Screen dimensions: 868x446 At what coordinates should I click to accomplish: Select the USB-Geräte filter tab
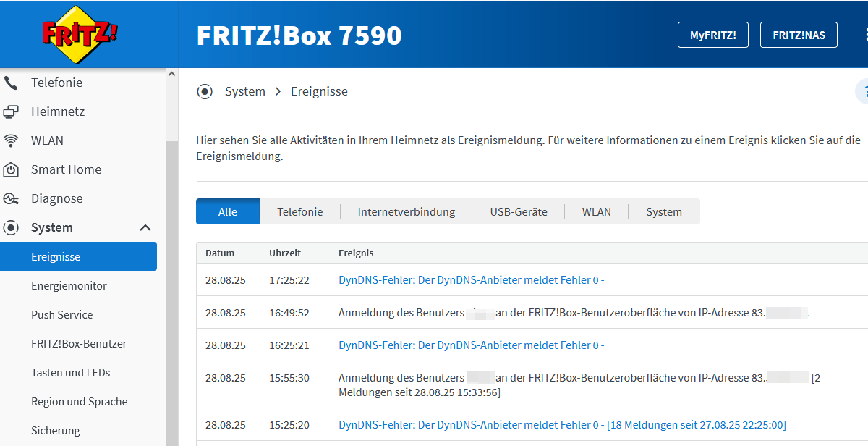point(518,212)
